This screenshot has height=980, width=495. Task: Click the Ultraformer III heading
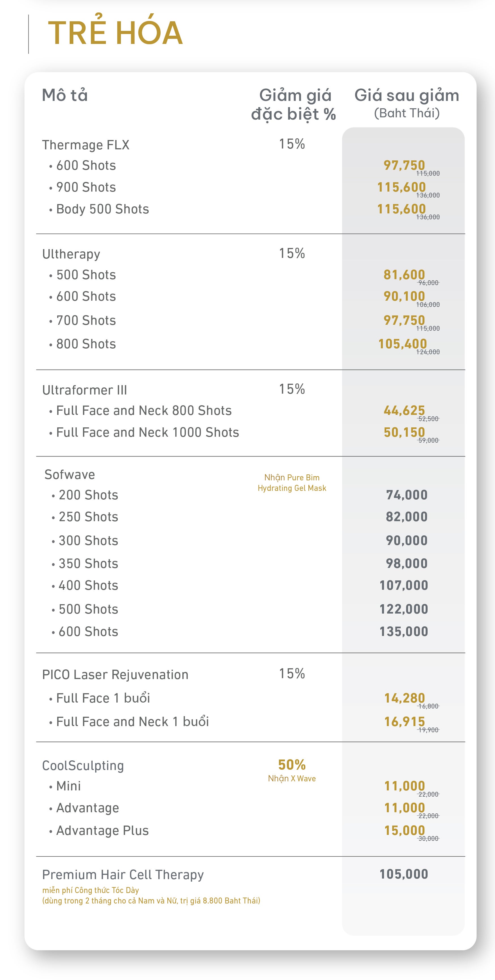[84, 390]
